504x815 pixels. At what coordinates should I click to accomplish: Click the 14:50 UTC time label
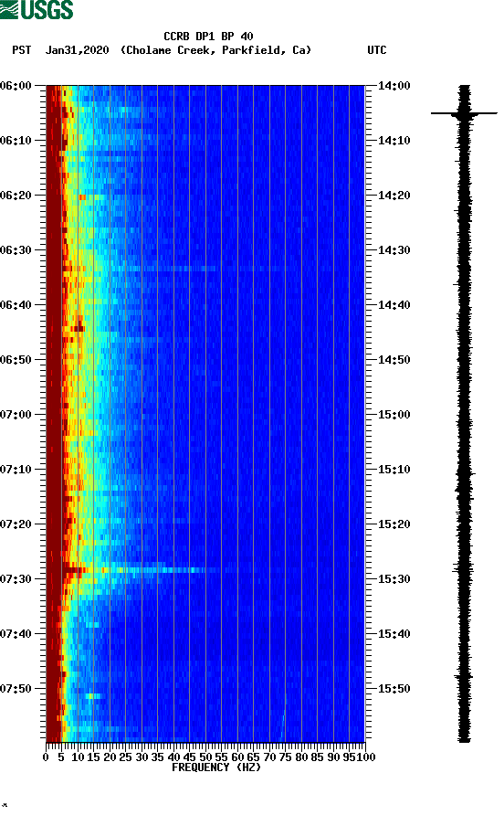pyautogui.click(x=394, y=360)
